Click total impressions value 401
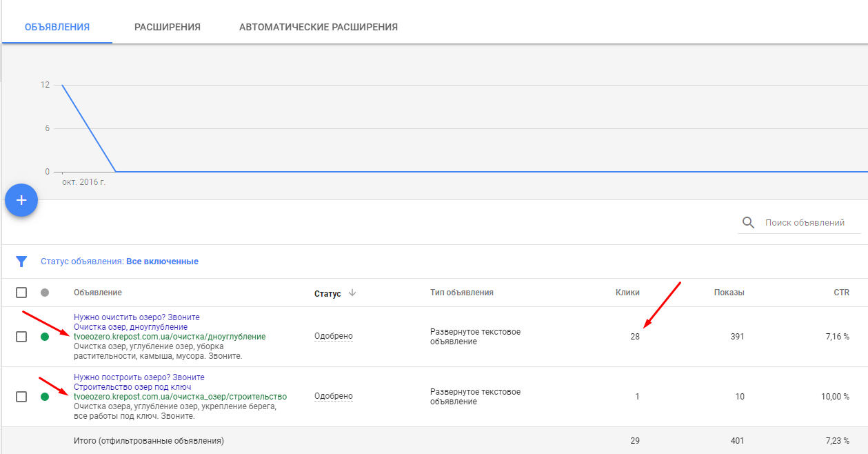Screen dimensions: 868x454 (737, 440)
